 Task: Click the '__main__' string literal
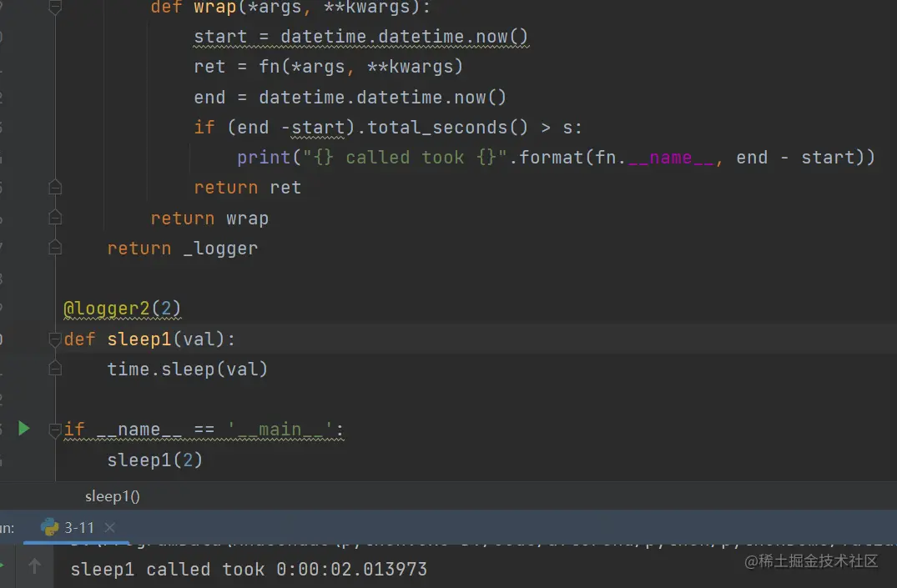tap(280, 430)
